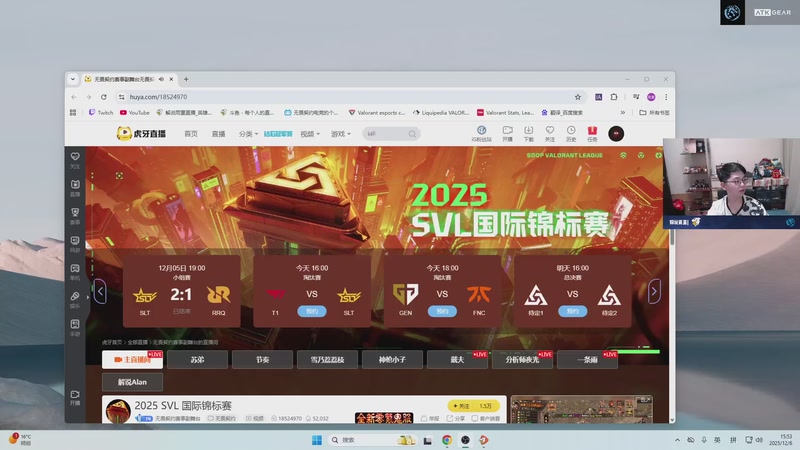Open the Chrome profile avatar
This screenshot has width=800, height=450.
[x=651, y=97]
